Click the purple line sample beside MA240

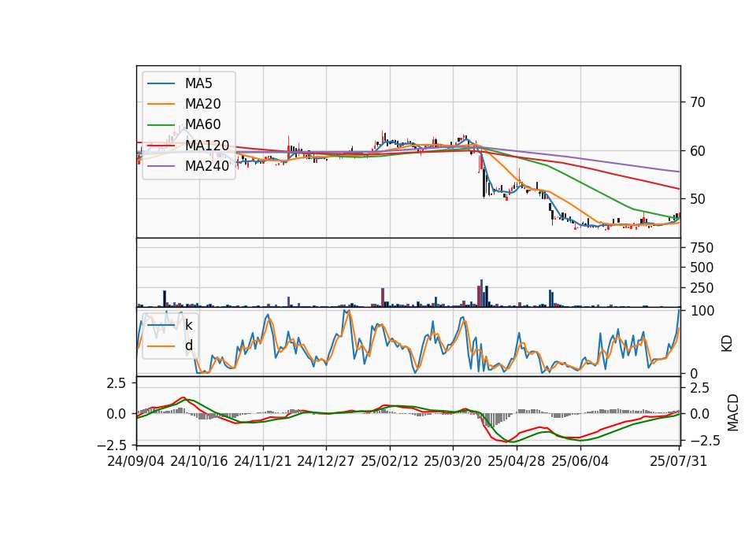point(161,167)
